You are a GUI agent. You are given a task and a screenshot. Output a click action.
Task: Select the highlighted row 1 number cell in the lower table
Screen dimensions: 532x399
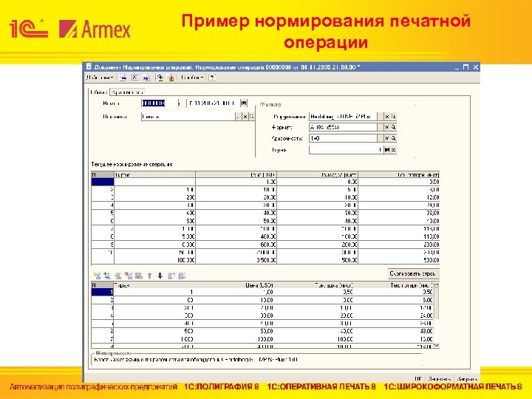[x=102, y=292]
